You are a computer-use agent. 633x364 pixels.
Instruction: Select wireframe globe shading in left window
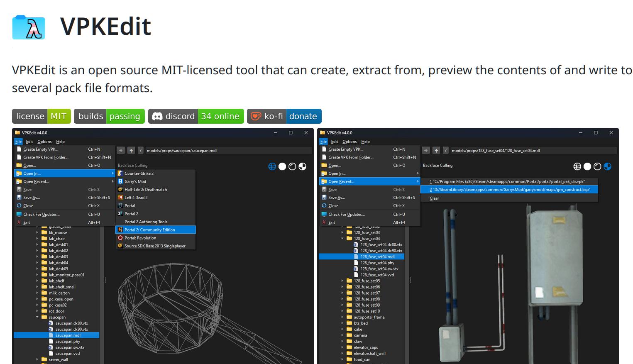pyautogui.click(x=272, y=166)
